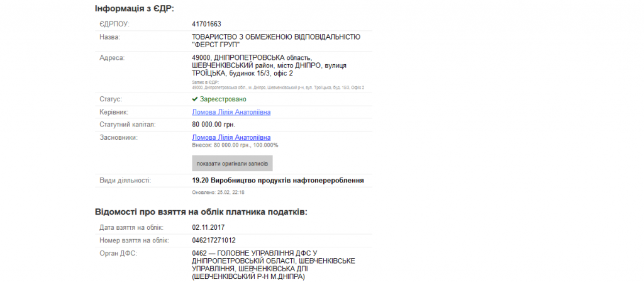The height and width of the screenshot is (282, 644).
Task: Click the Інформація з ЄДР heading
Action: (x=134, y=8)
